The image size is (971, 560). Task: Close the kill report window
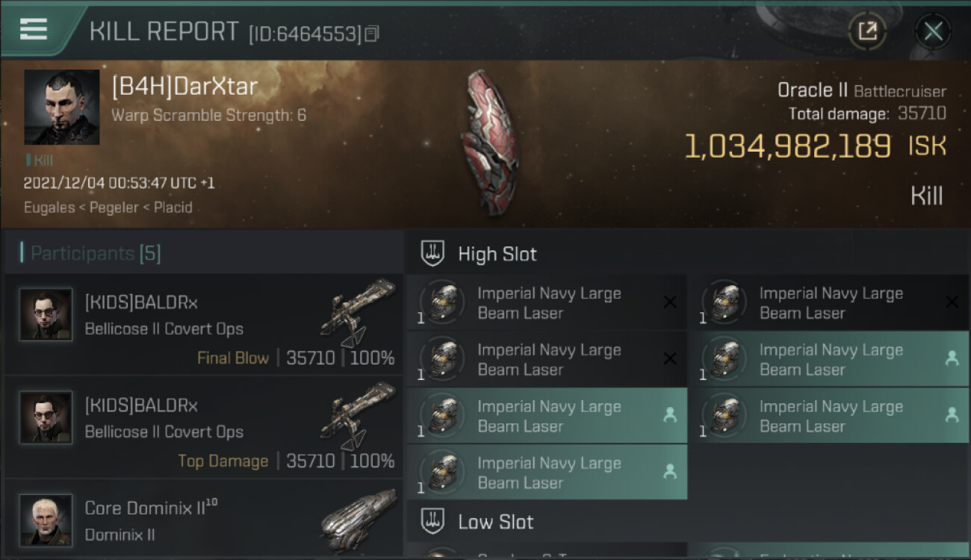(x=933, y=31)
